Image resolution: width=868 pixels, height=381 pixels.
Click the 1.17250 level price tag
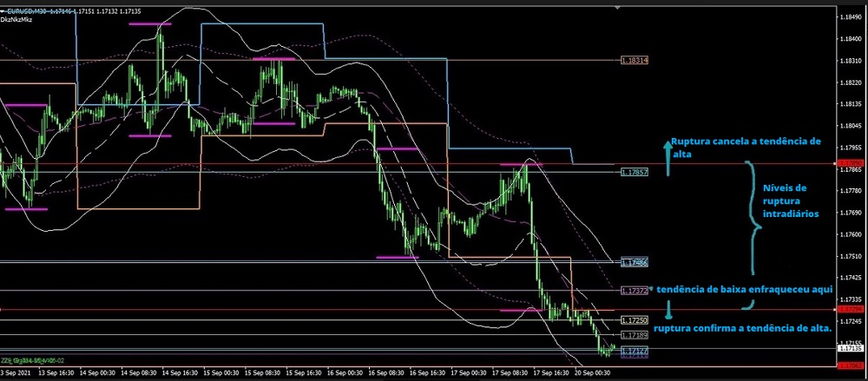(635, 320)
